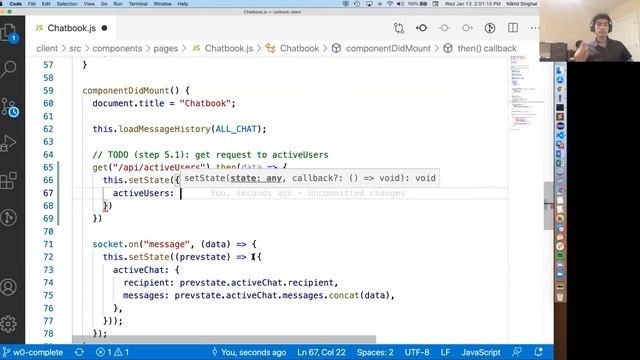Open the Code menu in menu bar

[16, 4]
